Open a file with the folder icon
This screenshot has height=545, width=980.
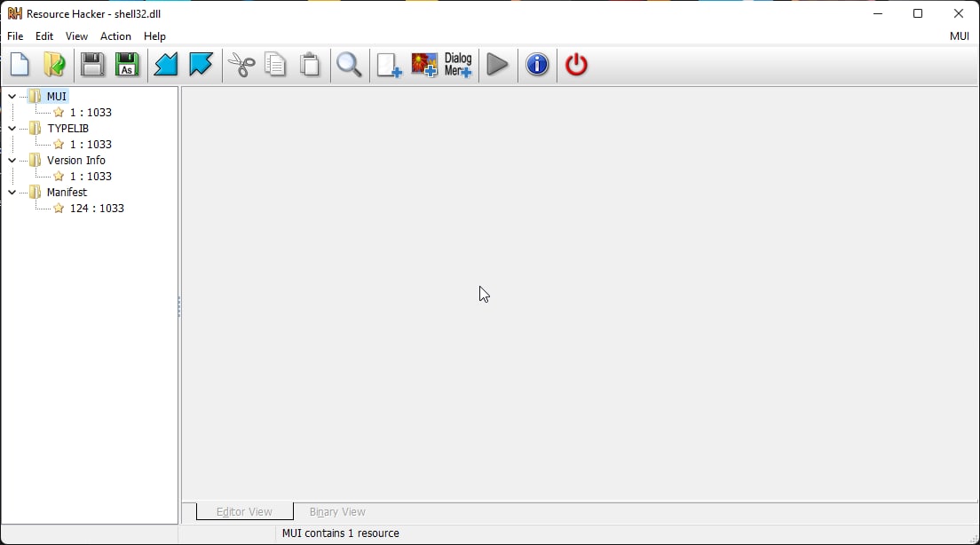point(55,65)
